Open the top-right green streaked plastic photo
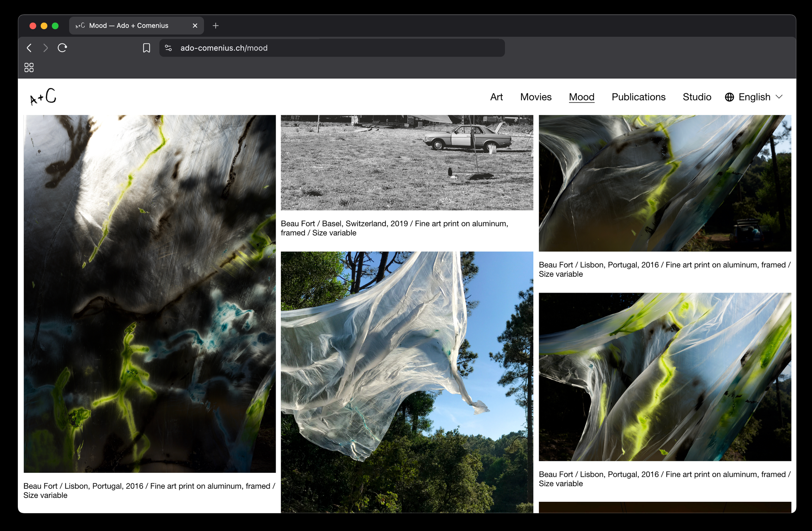Image resolution: width=812 pixels, height=531 pixels. [x=665, y=183]
